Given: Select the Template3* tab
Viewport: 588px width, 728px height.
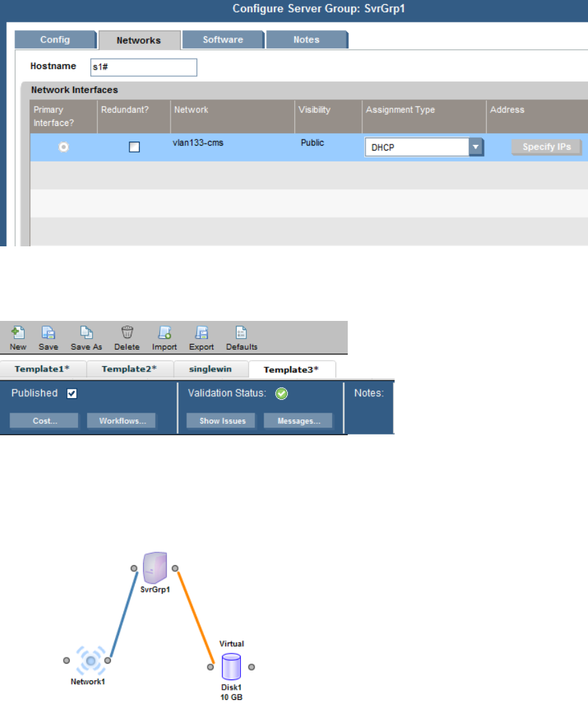Looking at the screenshot, I should click(x=292, y=369).
